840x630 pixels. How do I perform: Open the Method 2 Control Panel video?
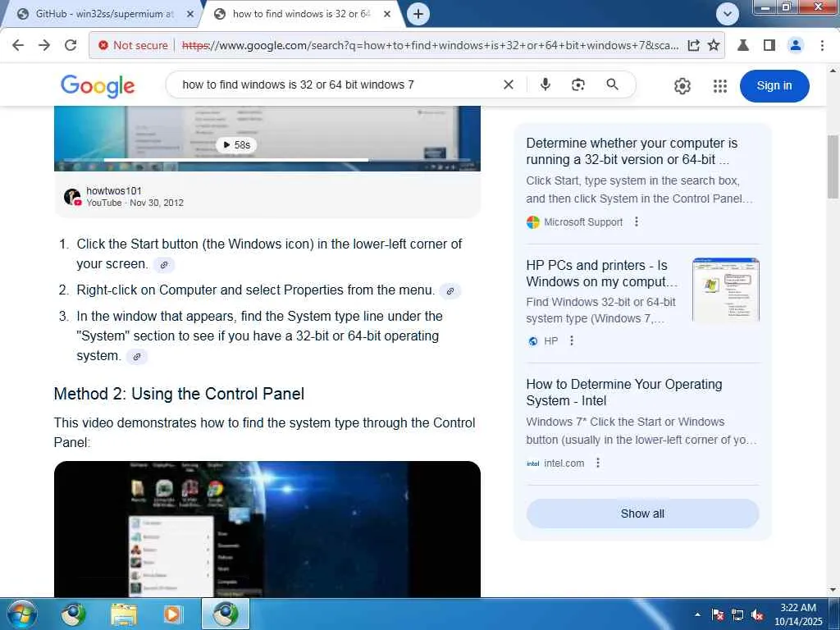pos(267,529)
